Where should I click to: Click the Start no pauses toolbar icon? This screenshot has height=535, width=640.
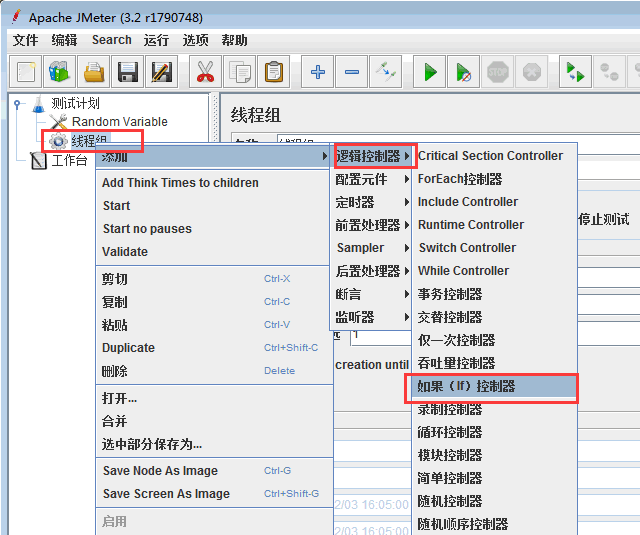tap(463, 72)
